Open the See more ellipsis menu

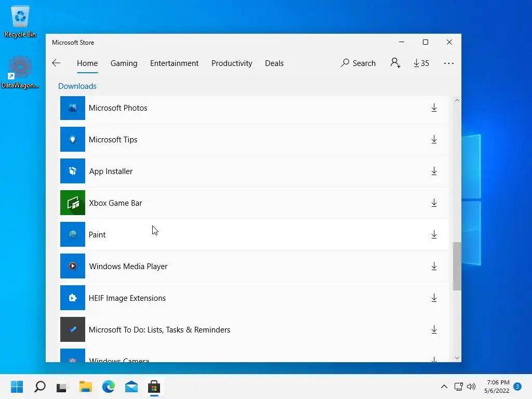tap(448, 63)
